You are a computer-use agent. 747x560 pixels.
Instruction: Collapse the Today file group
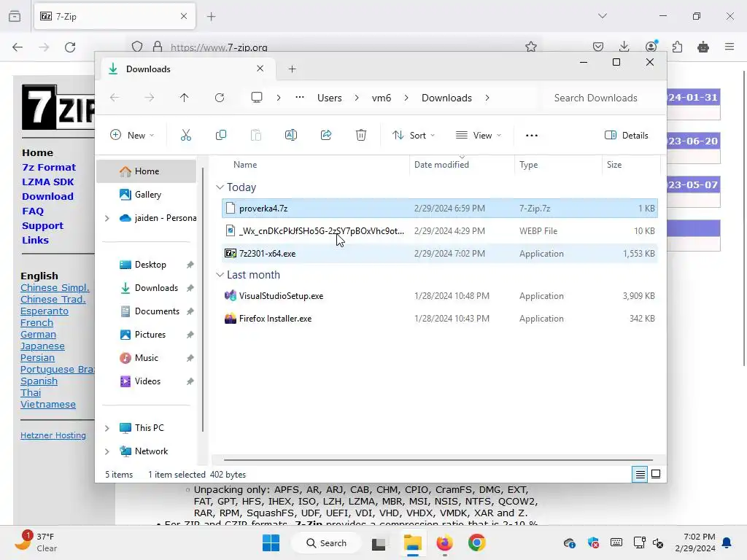(220, 187)
